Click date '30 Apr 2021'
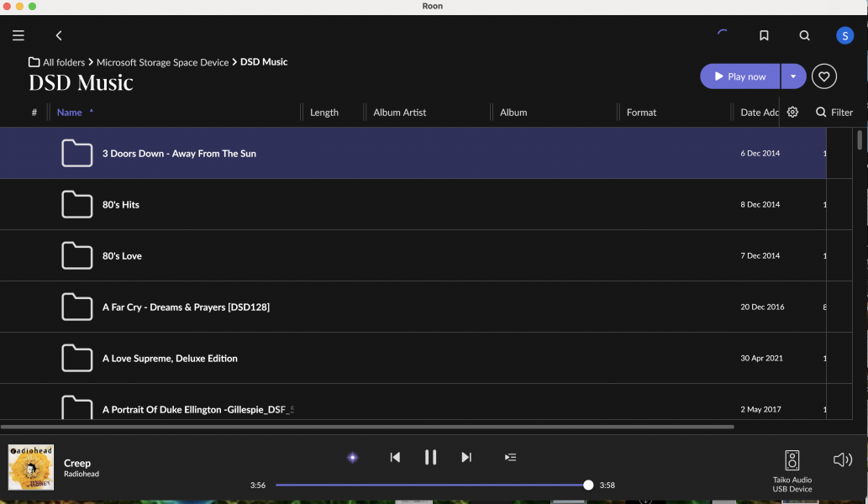This screenshot has height=504, width=868. [761, 358]
